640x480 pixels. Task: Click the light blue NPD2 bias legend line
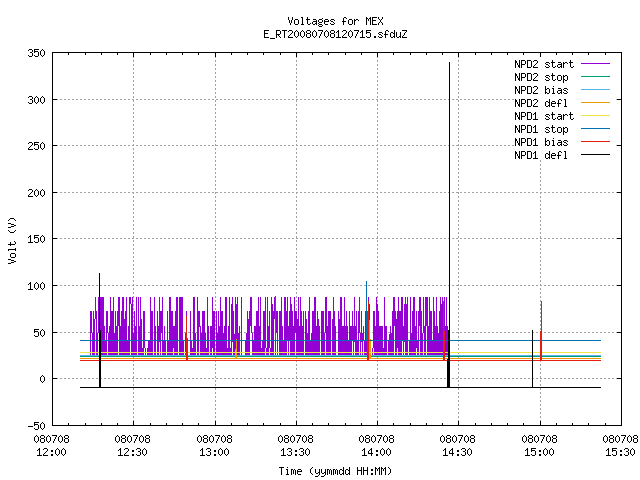click(596, 89)
